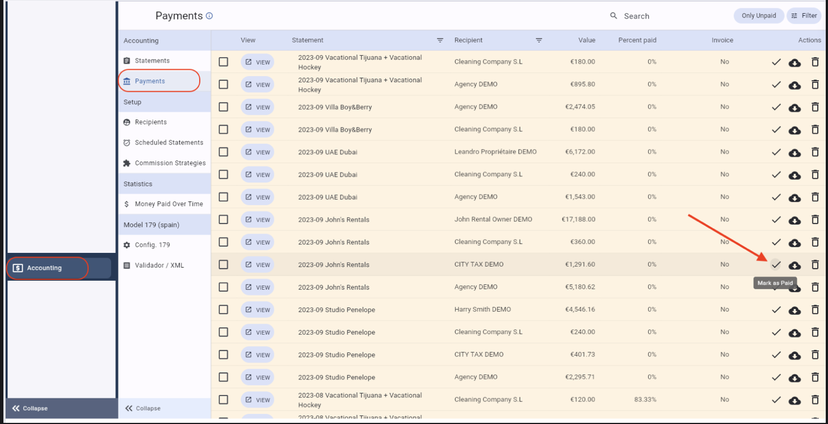Download the €895.80 Agency DEMO payment
Screen dimensions: 828x424
point(794,85)
